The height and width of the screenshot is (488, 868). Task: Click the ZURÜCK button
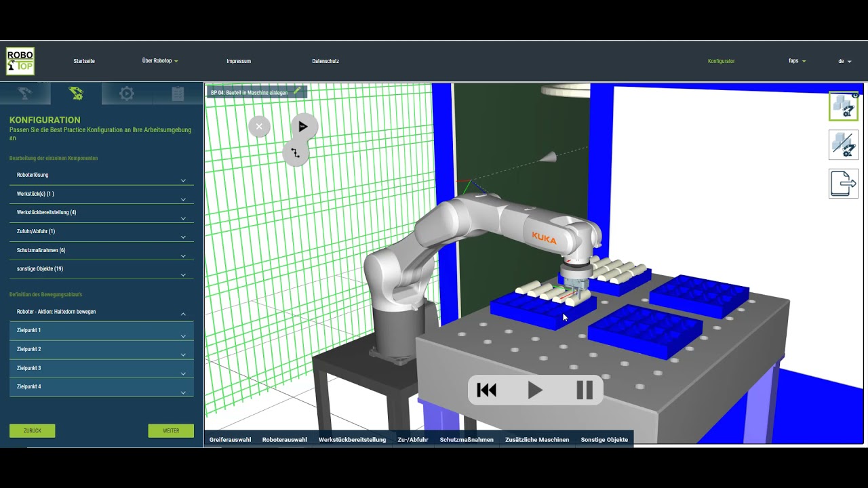pos(32,430)
